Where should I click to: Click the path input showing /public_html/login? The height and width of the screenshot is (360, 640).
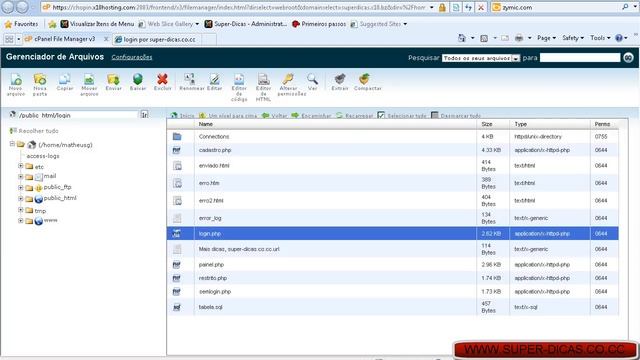click(78, 115)
